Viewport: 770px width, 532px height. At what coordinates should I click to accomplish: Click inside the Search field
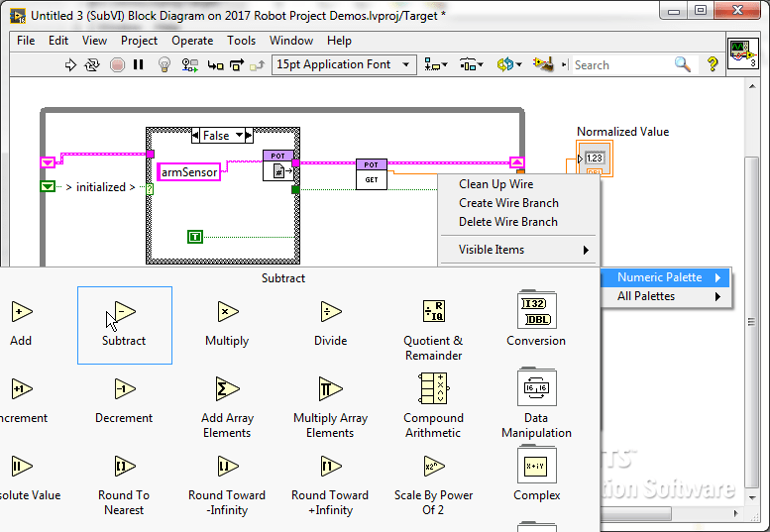point(622,65)
